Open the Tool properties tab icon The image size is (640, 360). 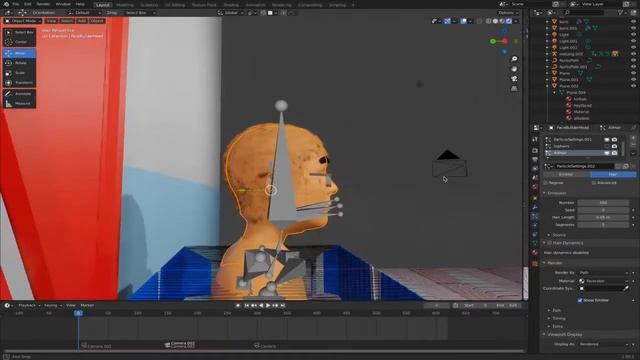coord(535,140)
